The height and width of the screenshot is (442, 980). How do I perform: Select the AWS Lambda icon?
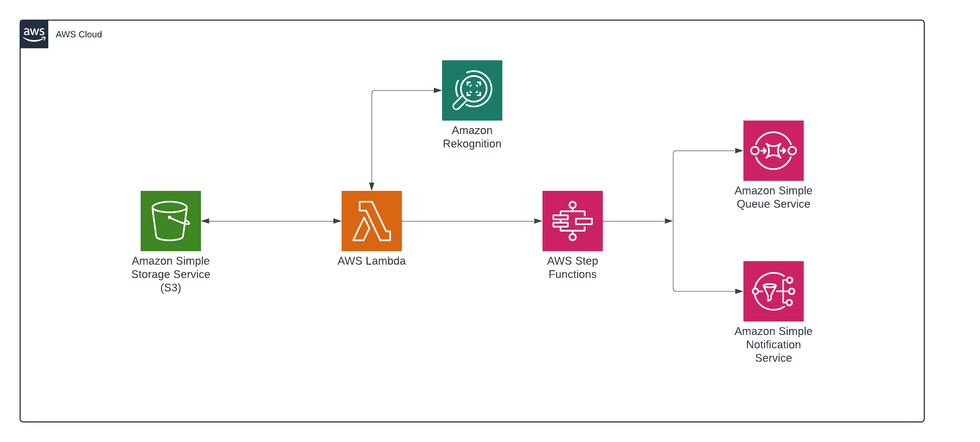click(x=372, y=221)
